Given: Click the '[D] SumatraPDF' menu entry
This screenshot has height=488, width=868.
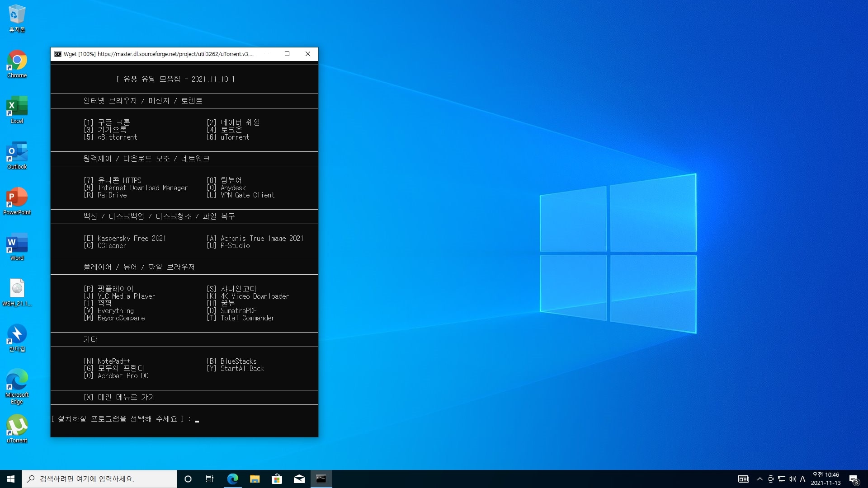Looking at the screenshot, I should (x=232, y=311).
